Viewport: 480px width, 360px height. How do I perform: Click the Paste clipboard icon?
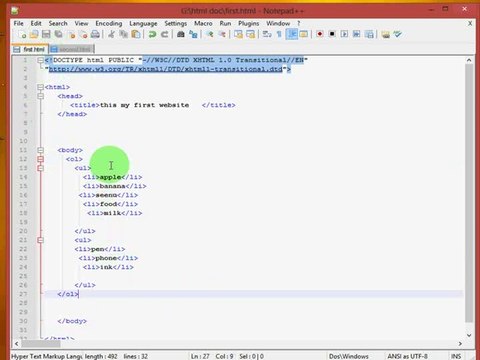pos(136,34)
